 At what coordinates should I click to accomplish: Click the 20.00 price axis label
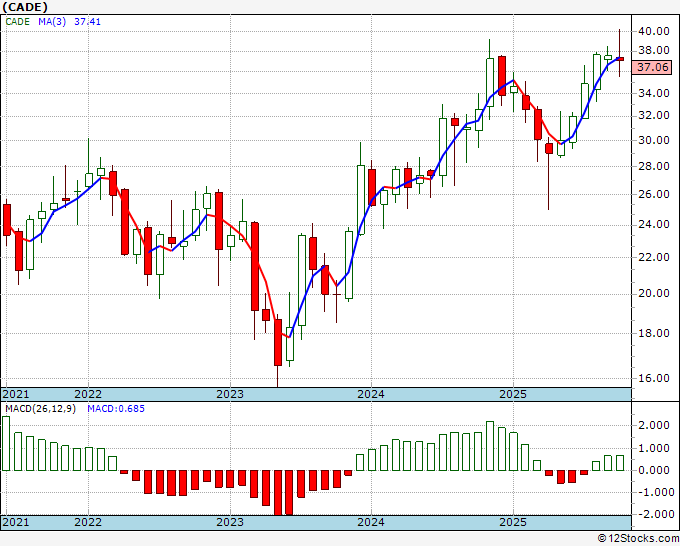click(653, 294)
